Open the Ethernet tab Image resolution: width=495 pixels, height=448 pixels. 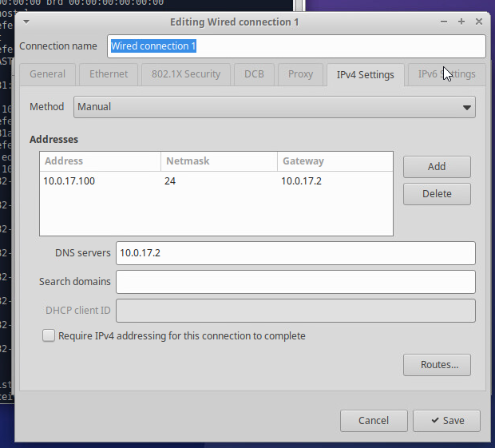(109, 74)
